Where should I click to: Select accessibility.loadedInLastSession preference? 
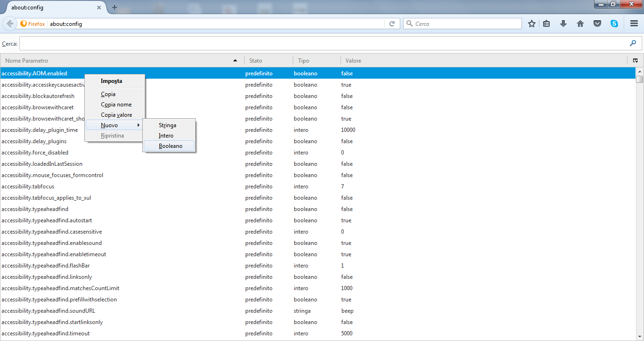pyautogui.click(x=318, y=164)
